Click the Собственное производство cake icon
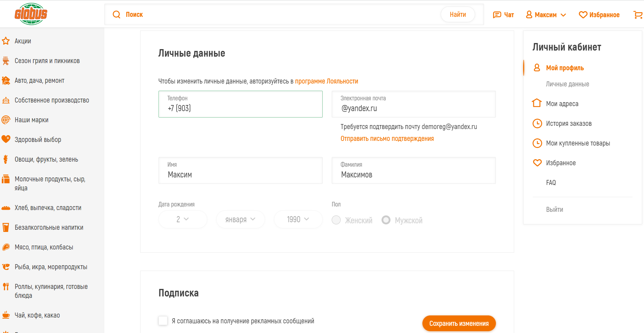This screenshot has width=644, height=333. coord(6,100)
